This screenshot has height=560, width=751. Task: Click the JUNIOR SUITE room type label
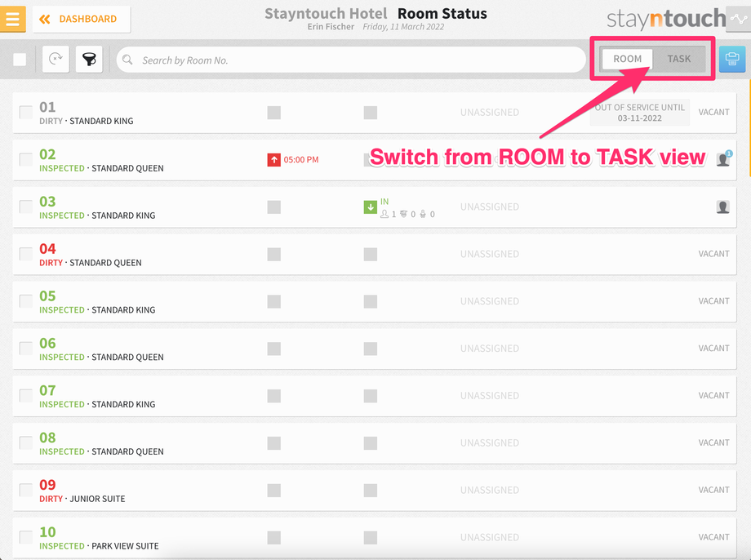[97, 499]
